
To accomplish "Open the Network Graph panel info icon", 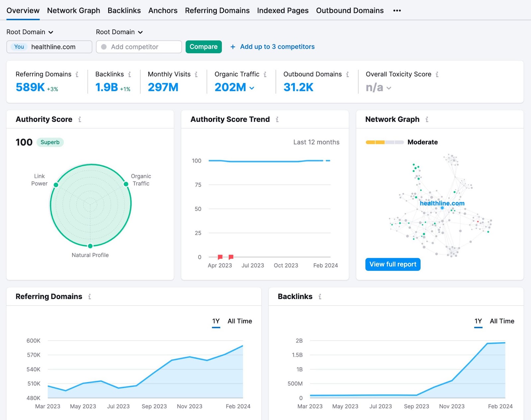I will coord(427,119).
